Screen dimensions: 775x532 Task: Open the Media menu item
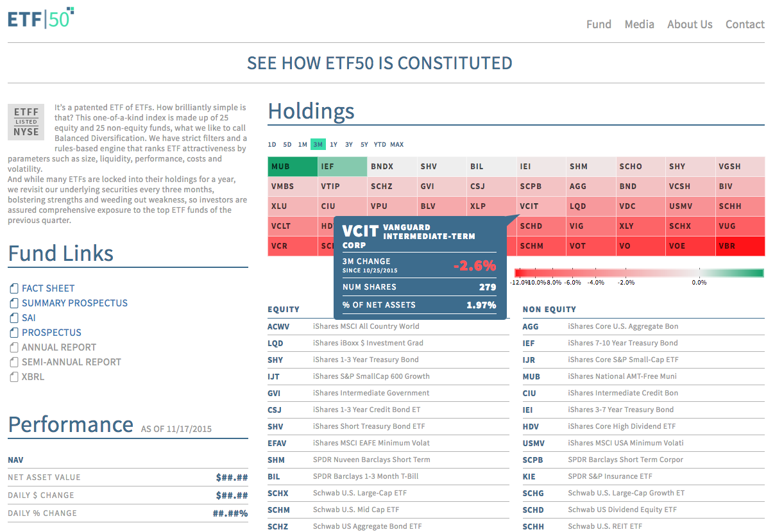(639, 24)
